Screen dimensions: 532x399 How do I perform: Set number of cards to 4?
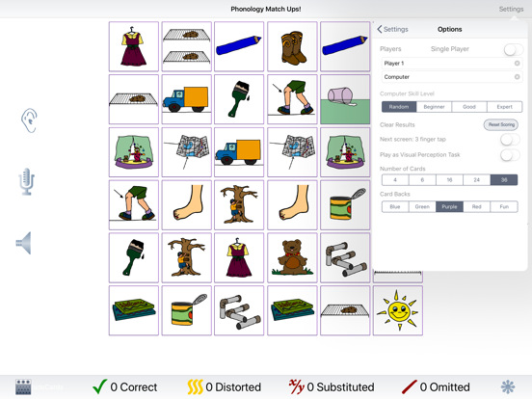[x=395, y=180]
